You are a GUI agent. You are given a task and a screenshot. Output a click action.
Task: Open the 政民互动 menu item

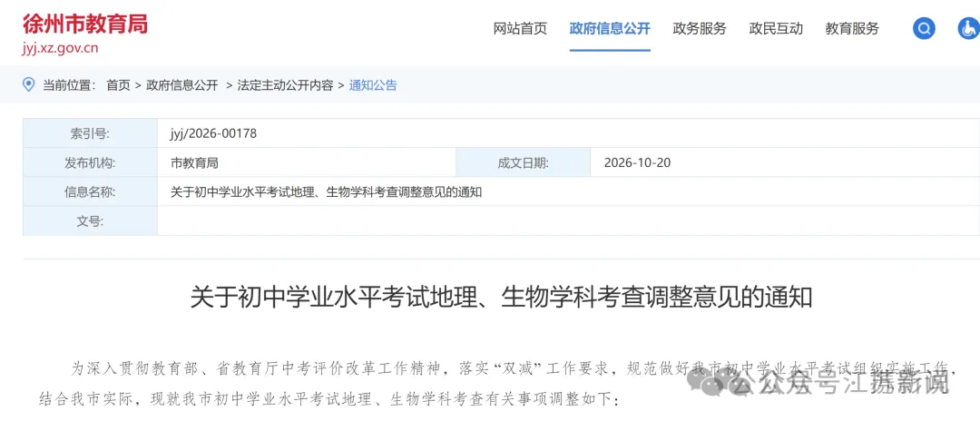(x=776, y=29)
